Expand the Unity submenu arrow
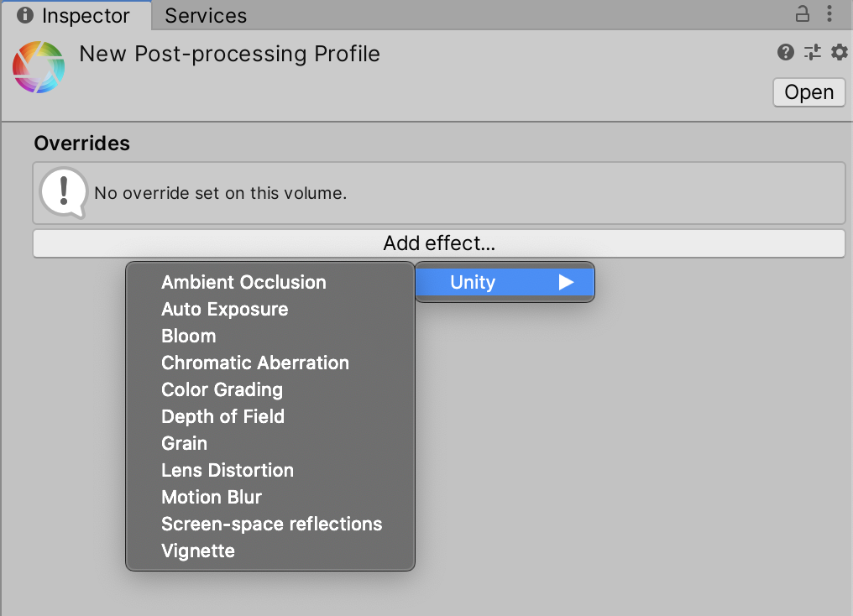 567,282
